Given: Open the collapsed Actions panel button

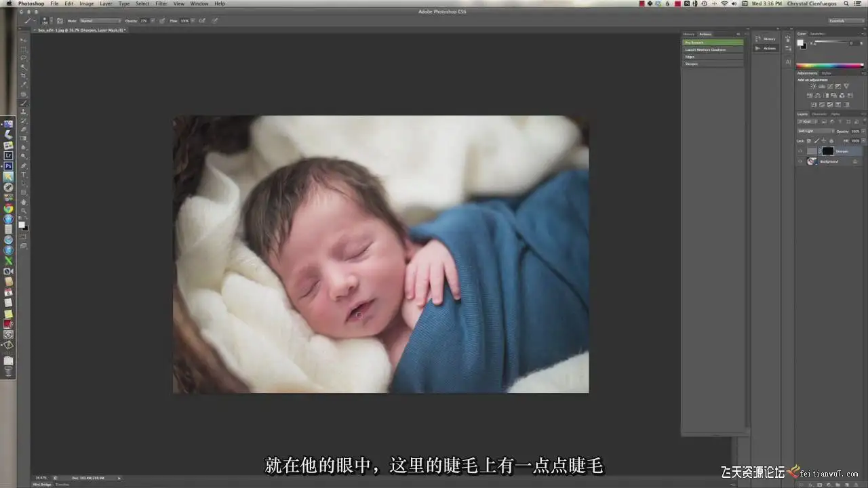Looking at the screenshot, I should (766, 48).
